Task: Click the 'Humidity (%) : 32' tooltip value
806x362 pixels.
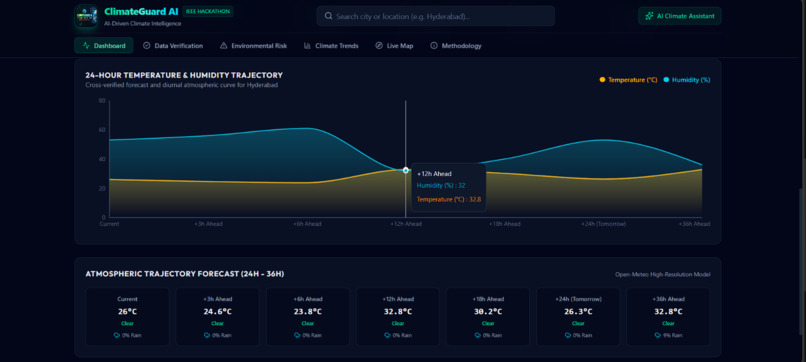Action: click(441, 185)
